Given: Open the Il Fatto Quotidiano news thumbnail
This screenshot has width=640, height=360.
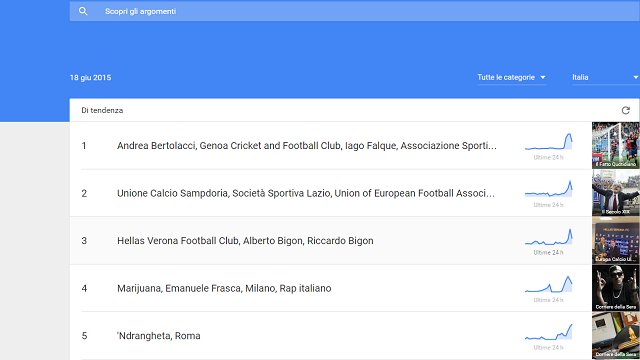Looking at the screenshot, I should [x=616, y=145].
